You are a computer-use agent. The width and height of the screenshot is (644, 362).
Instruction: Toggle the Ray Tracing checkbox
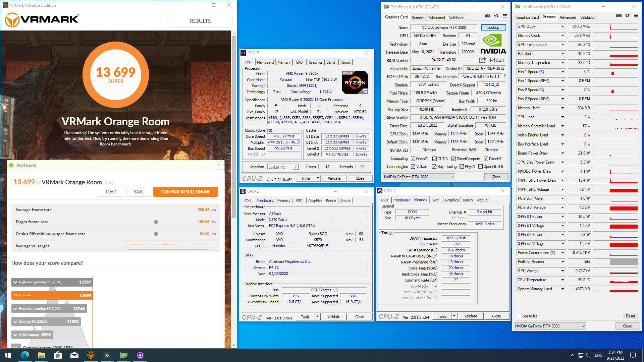434,167
